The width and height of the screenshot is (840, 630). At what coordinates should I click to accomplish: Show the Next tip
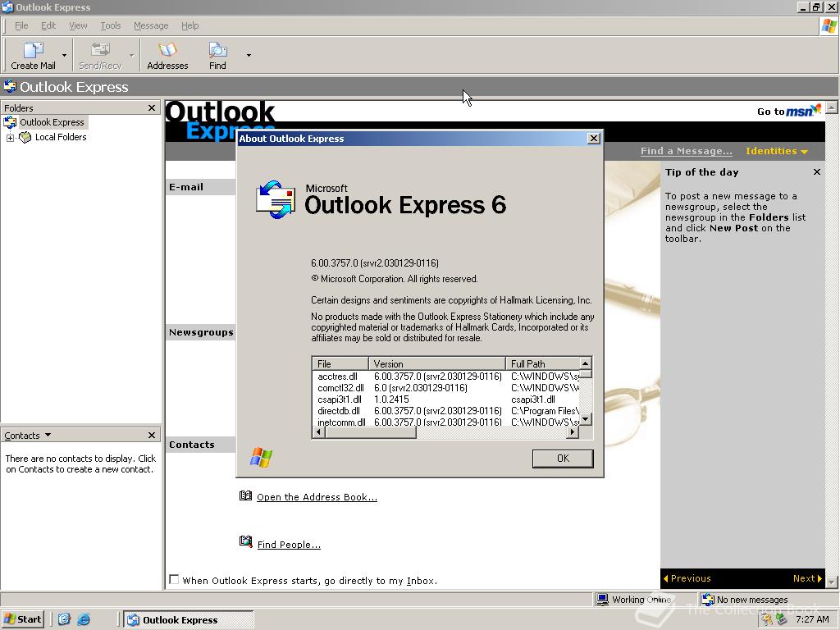click(x=807, y=578)
